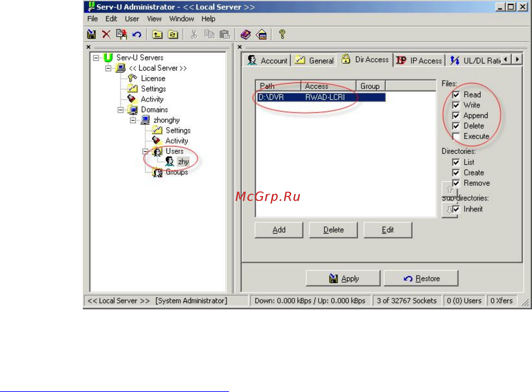Toggle the Inherit sub-directories checkbox
This screenshot has height=392, width=532.
coord(456,209)
